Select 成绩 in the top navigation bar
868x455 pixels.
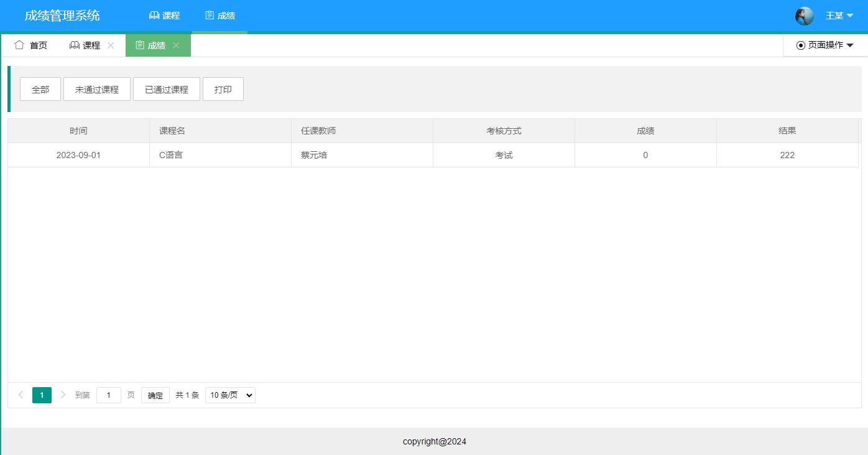[219, 15]
